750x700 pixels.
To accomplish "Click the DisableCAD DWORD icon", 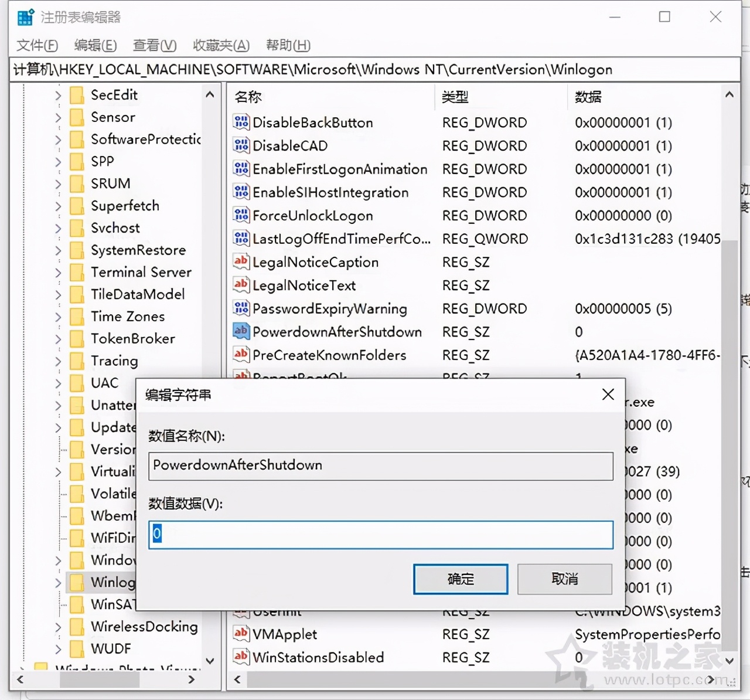I will click(241, 145).
